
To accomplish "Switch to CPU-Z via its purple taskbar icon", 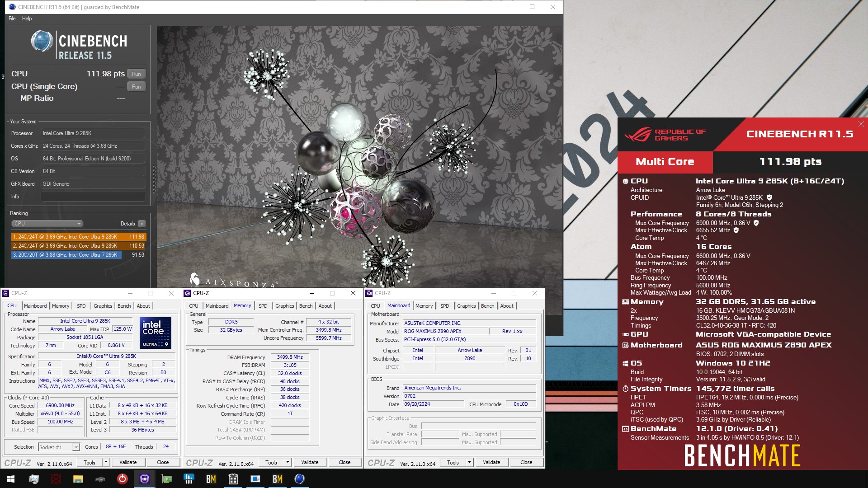I will click(144, 479).
